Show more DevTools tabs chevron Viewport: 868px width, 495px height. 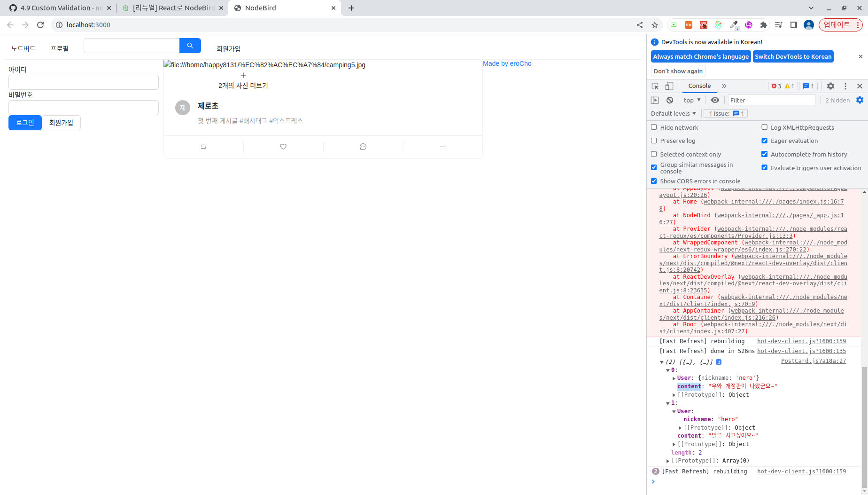[724, 86]
